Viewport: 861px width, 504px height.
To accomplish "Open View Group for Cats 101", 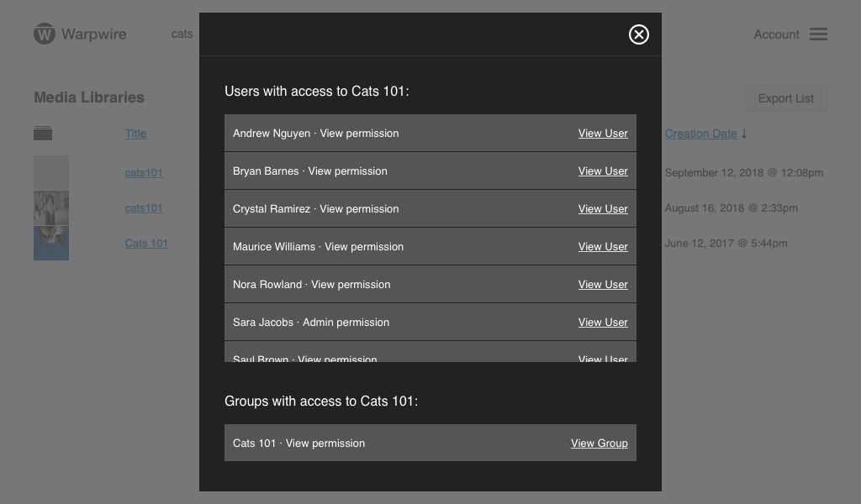I will click(x=599, y=444).
